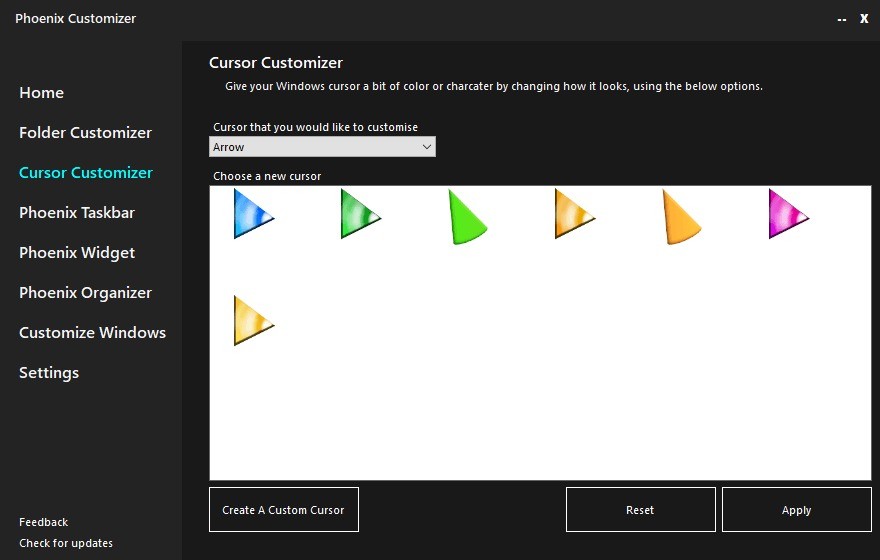Select the blue glossy arrow cursor
This screenshot has width=880, height=560.
click(x=254, y=214)
